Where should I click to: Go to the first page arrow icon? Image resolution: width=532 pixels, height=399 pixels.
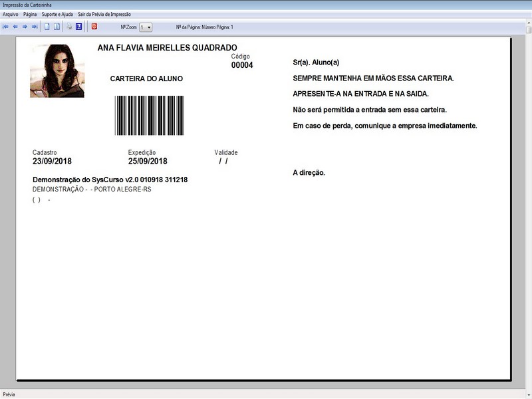tap(6, 27)
